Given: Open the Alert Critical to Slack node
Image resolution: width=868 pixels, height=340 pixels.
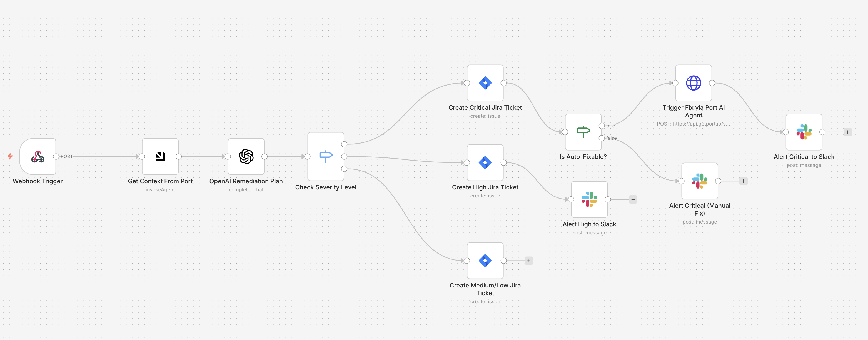Looking at the screenshot, I should tap(804, 132).
